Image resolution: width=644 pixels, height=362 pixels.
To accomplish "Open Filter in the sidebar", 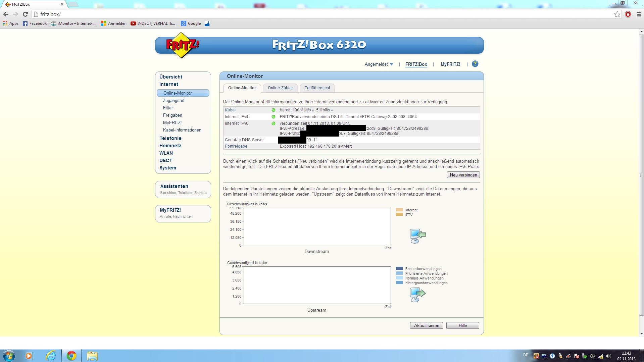I will (x=168, y=108).
